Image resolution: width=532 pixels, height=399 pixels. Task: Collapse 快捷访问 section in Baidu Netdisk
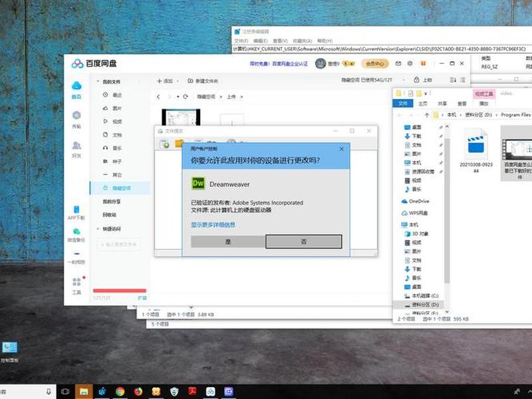[x=98, y=229]
